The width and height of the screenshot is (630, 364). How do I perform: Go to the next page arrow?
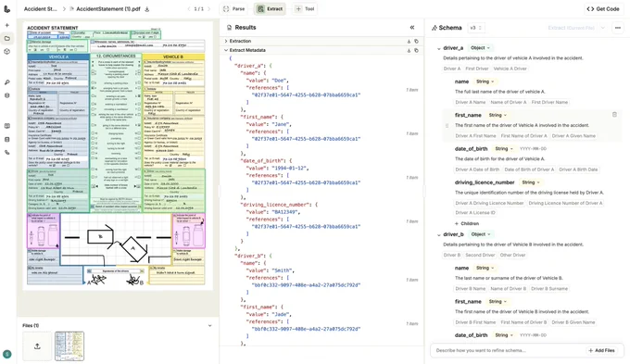click(x=209, y=9)
